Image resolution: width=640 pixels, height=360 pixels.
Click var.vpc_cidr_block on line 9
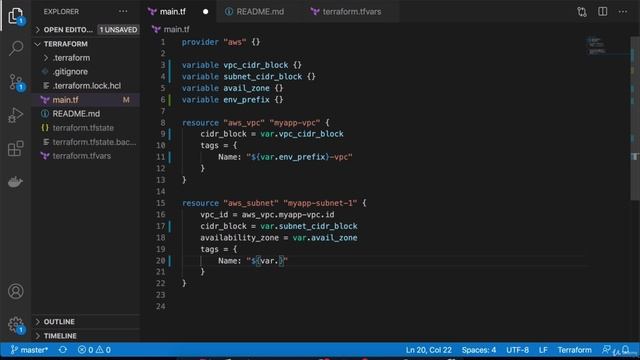[x=302, y=134]
